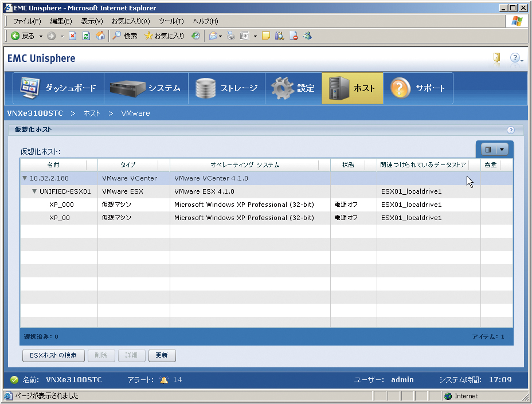Click the yellow note discuss icon
The height and width of the screenshot is (404, 532).
tap(266, 36)
